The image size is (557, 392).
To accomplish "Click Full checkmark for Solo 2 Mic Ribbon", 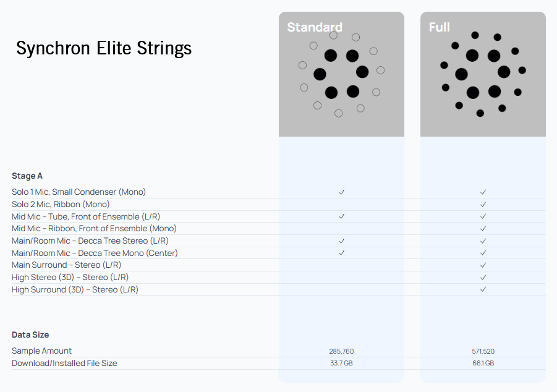I will (483, 204).
